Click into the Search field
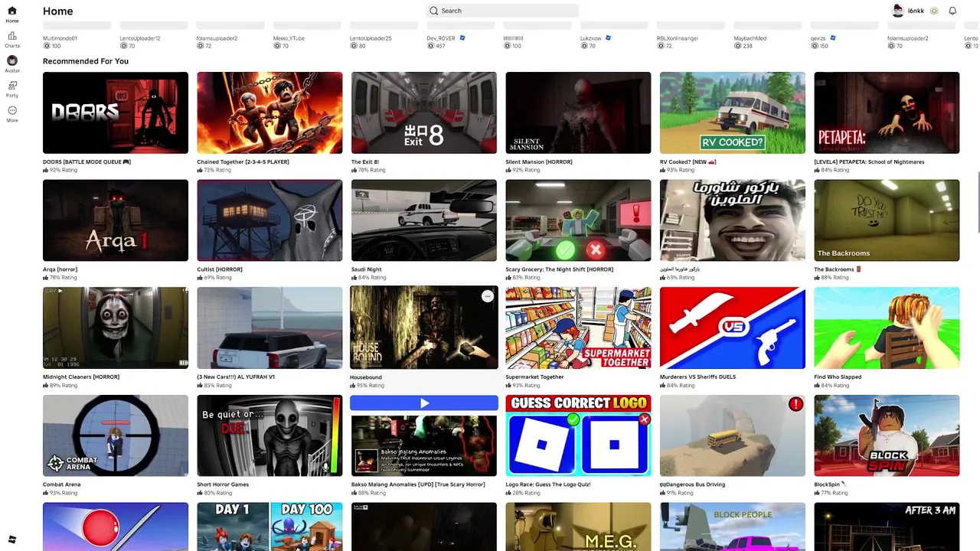Viewport: 980px width, 551px height. pos(502,11)
